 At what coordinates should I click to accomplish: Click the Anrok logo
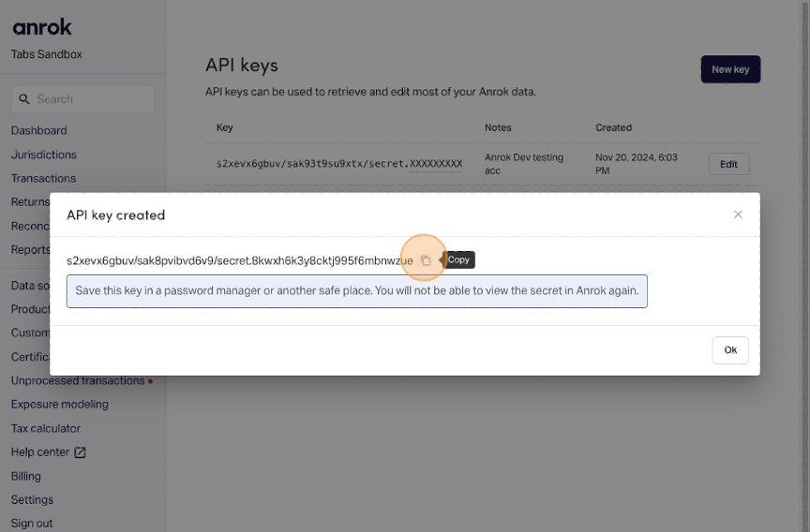(x=42, y=27)
